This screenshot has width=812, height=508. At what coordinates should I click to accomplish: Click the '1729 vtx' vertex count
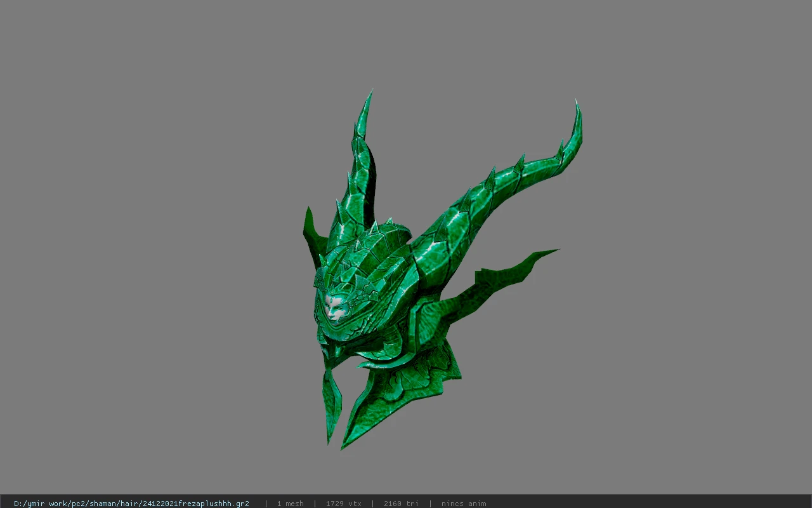click(x=343, y=504)
